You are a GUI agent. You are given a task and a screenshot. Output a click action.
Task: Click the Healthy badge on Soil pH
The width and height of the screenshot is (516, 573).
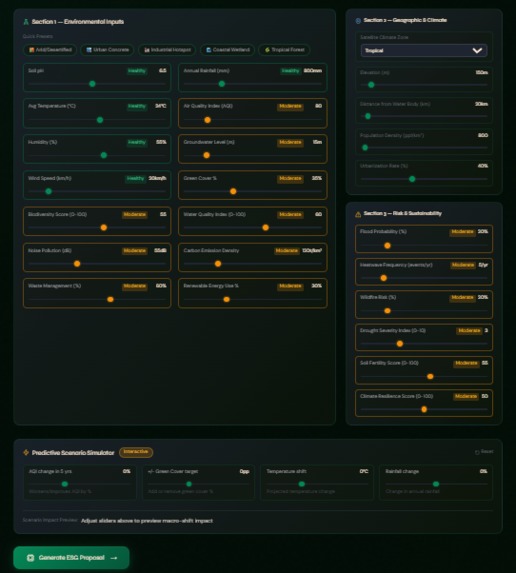137,71
